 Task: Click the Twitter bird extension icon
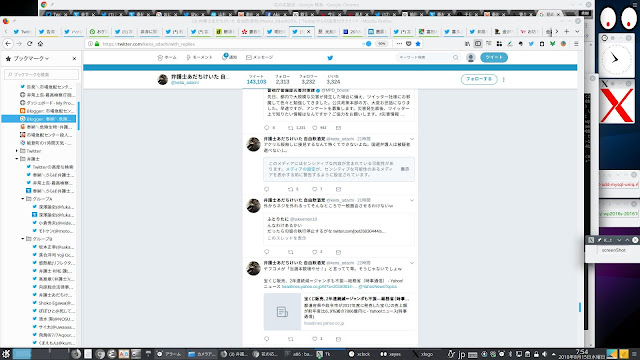pyautogui.click(x=531, y=44)
